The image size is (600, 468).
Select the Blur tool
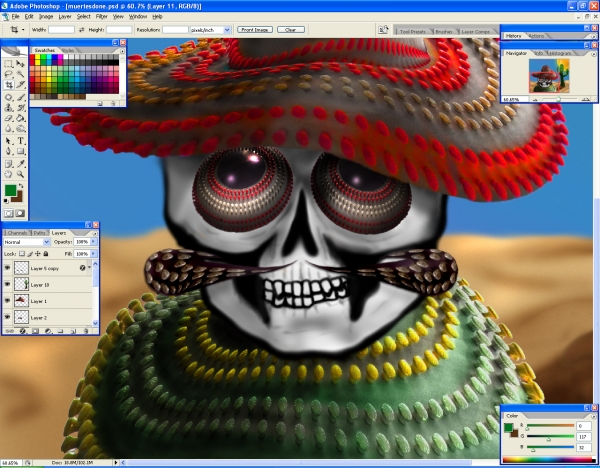pos(8,129)
